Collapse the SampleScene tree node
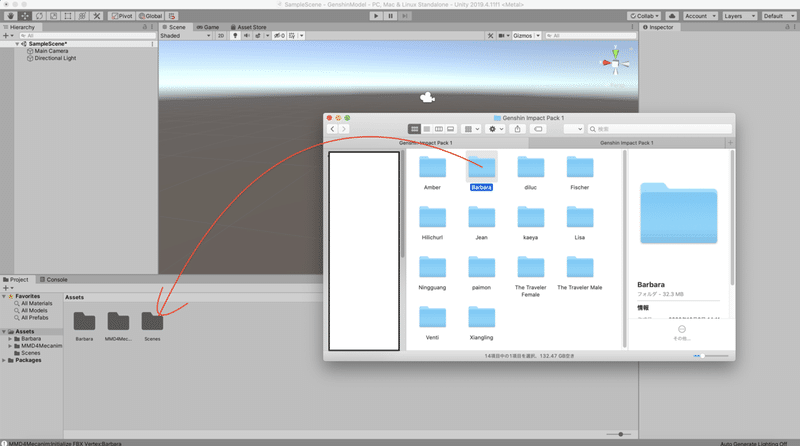 click(17, 44)
